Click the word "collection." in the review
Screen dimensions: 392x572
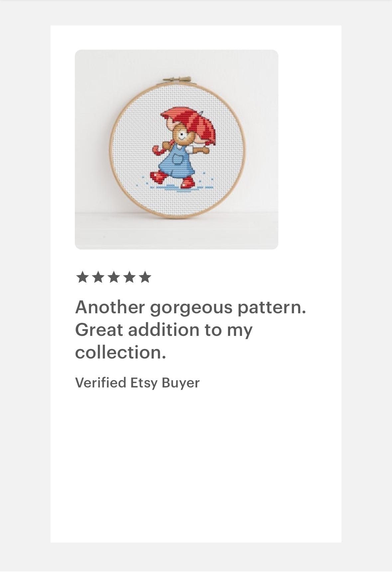coord(120,353)
